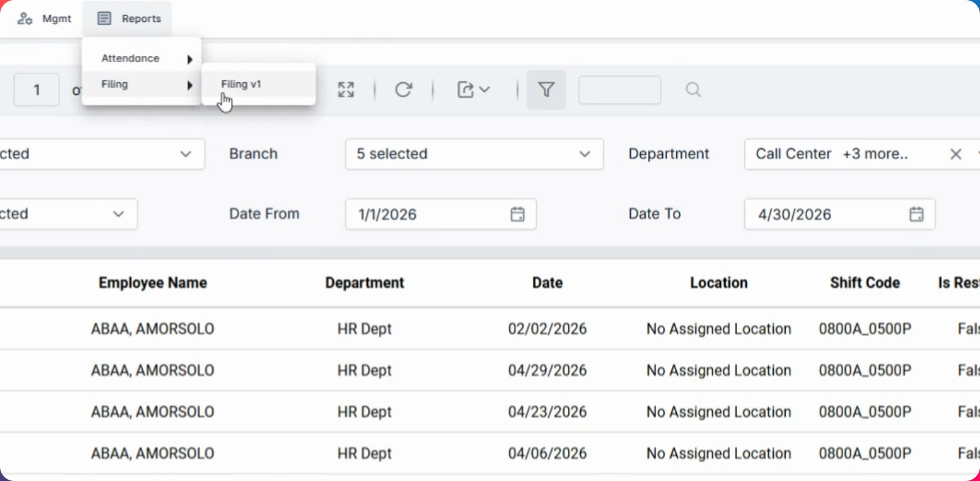Click the refresh report icon
This screenshot has height=481, width=980.
[x=403, y=90]
